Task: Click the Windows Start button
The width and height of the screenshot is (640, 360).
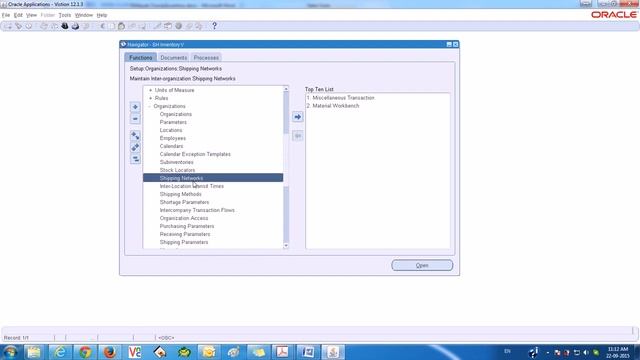Action: (11, 352)
